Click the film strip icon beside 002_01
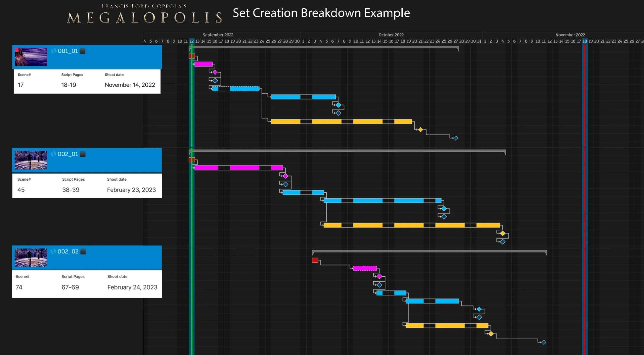The width and height of the screenshot is (644, 355). 53,154
